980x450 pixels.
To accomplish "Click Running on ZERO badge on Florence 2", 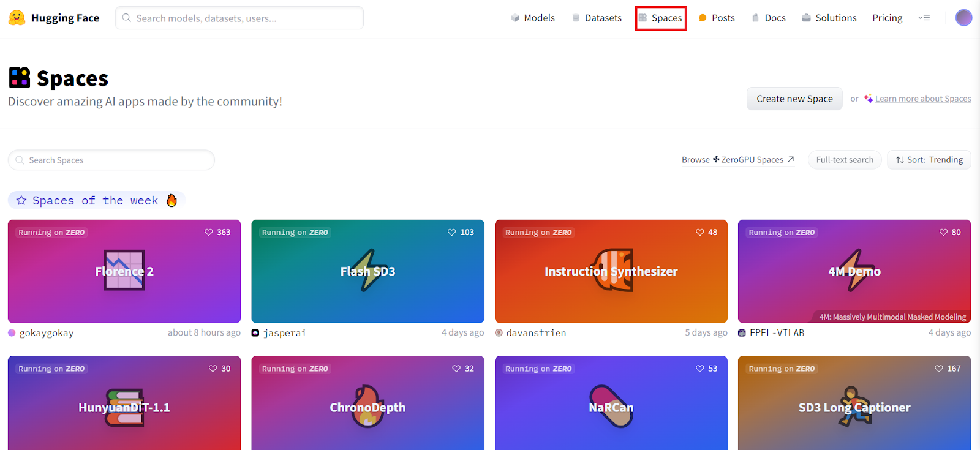I will 51,233.
